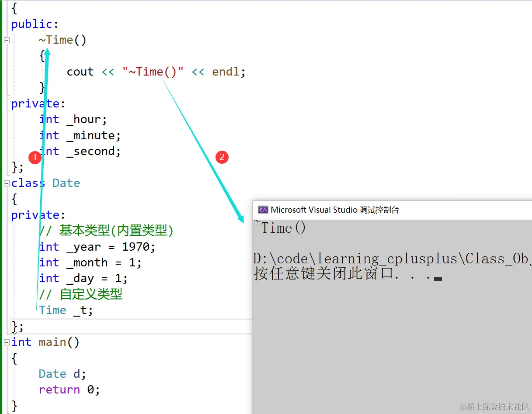Click the Date d; statement in main
Image resolution: width=532 pixels, height=414 pixels.
pos(63,374)
